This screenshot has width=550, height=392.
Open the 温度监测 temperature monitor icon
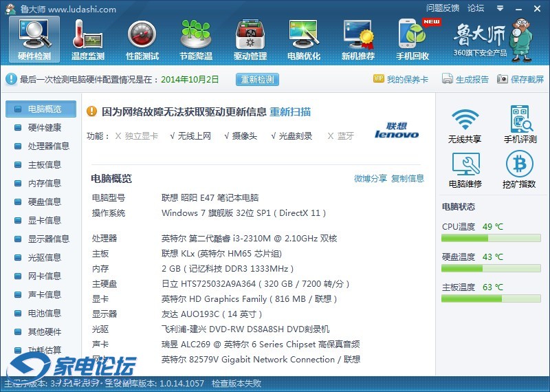click(x=88, y=39)
